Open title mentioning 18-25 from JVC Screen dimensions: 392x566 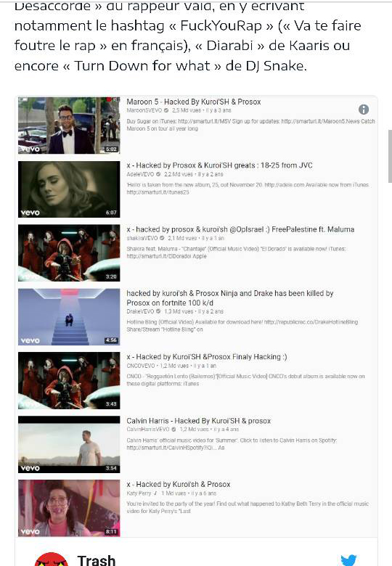[x=219, y=165]
